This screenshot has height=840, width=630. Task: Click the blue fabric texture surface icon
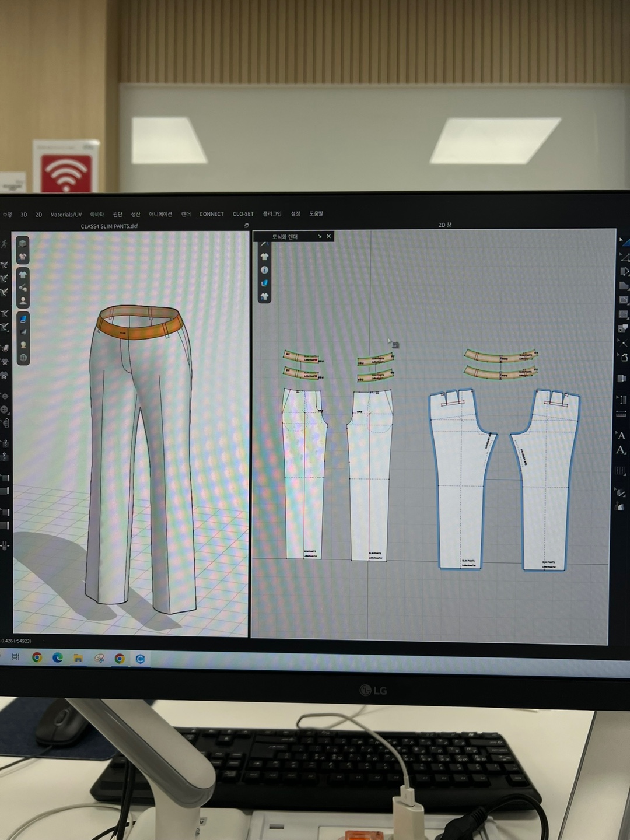23,319
